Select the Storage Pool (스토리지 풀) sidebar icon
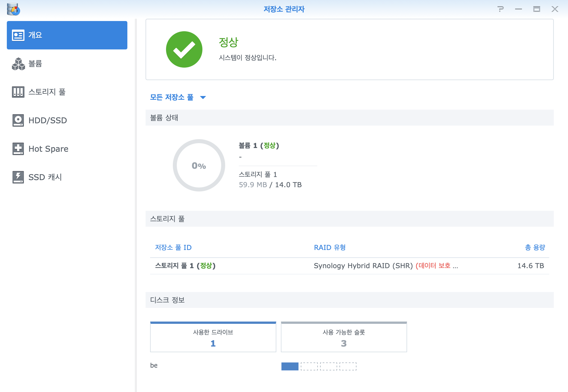This screenshot has height=392, width=568. click(18, 92)
